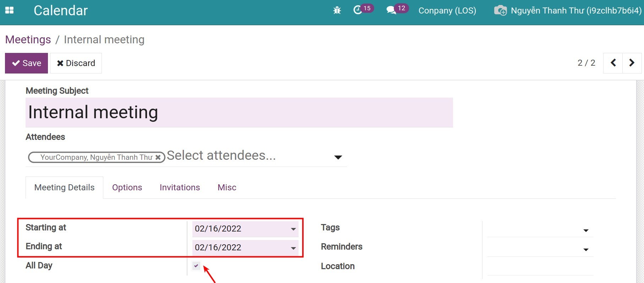The width and height of the screenshot is (644, 283).
Task: Open the conversations chat icon
Action: coord(391,10)
